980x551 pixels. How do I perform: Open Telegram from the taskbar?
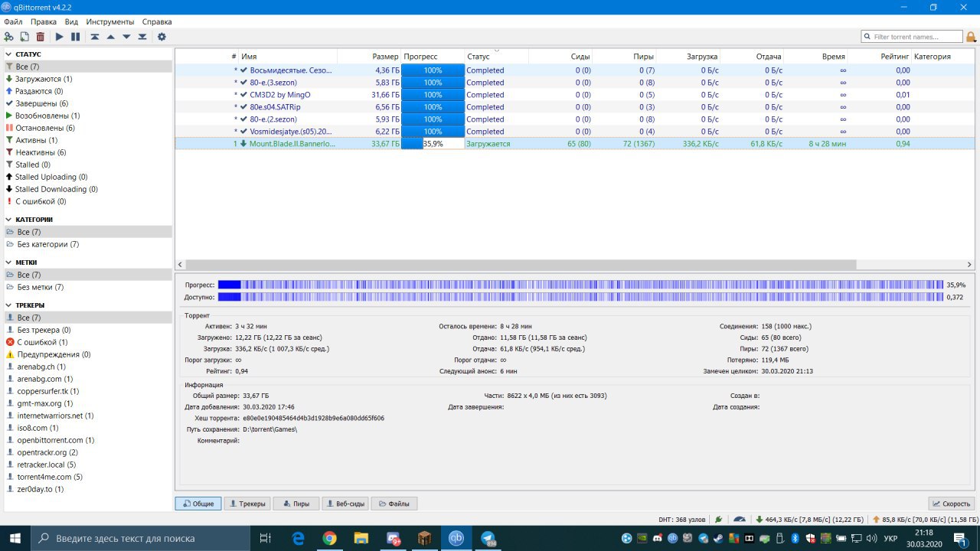click(488, 539)
